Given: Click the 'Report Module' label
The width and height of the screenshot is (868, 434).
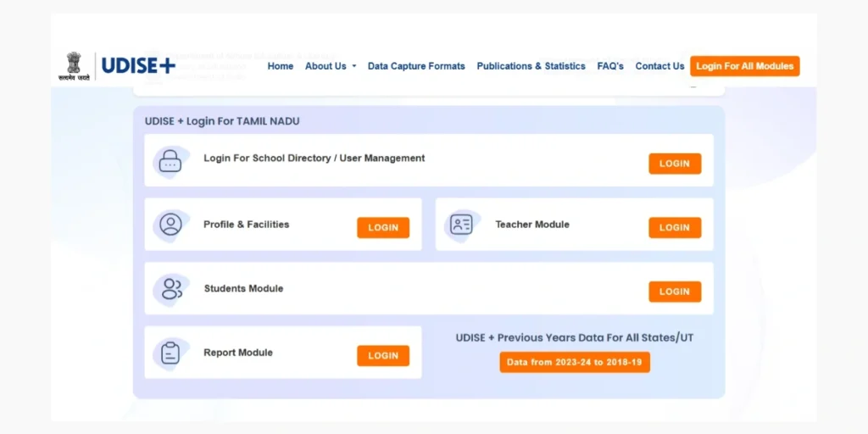Looking at the screenshot, I should click(x=238, y=353).
